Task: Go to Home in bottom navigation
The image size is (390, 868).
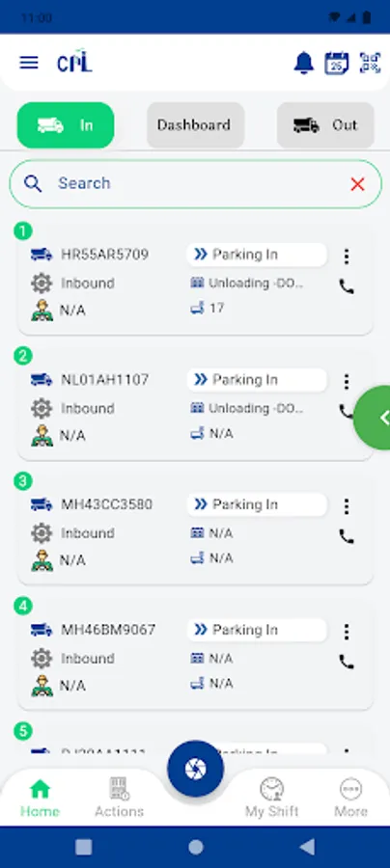Action: tap(40, 798)
